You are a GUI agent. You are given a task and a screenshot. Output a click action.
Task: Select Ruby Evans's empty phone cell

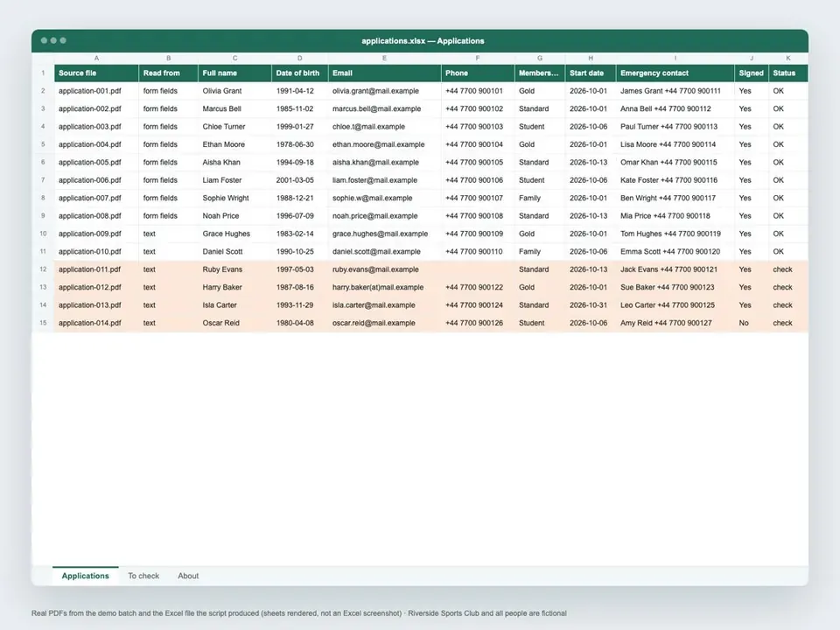pos(478,269)
